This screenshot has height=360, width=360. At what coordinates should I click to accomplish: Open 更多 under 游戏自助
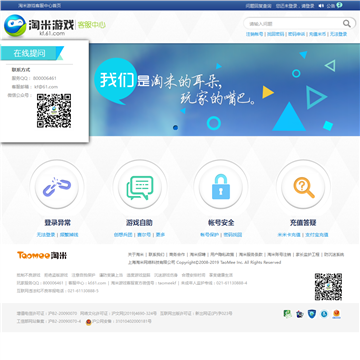[160, 235]
